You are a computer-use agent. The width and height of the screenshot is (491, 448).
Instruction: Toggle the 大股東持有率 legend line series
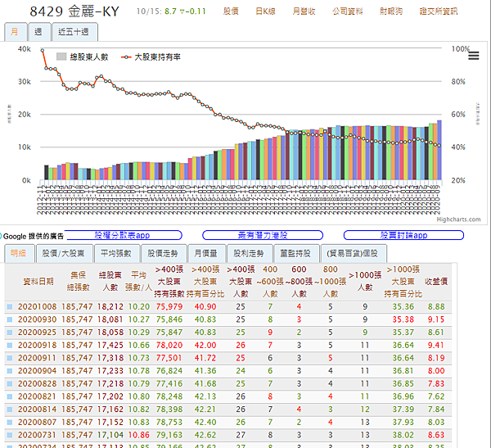[151, 57]
